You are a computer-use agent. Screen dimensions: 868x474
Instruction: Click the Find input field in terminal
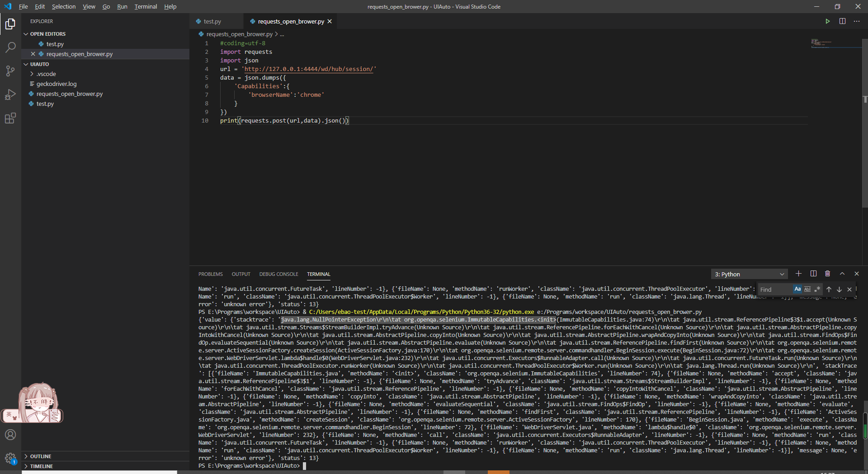pos(775,289)
